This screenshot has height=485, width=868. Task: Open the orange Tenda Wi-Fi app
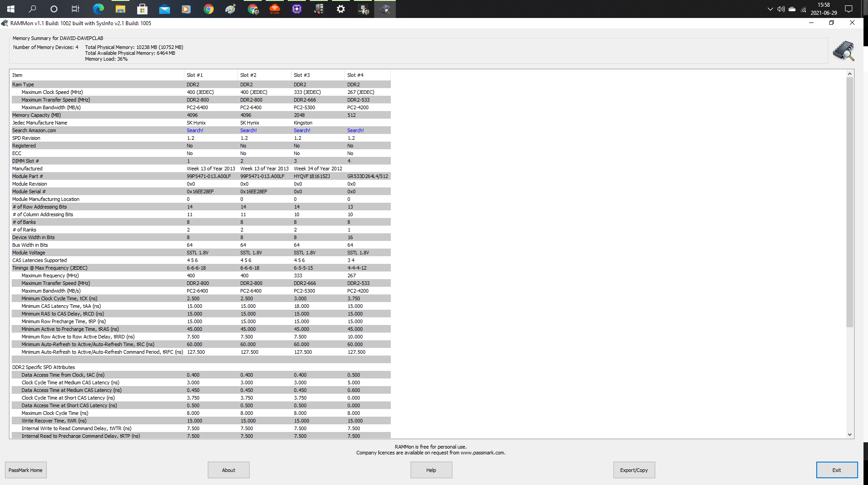pyautogui.click(x=274, y=9)
